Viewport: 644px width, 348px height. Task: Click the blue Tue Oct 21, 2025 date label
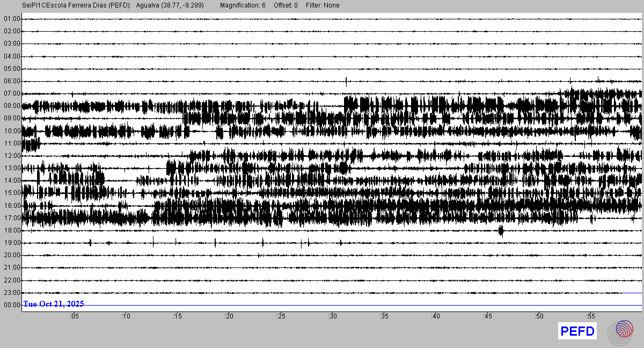click(x=54, y=304)
